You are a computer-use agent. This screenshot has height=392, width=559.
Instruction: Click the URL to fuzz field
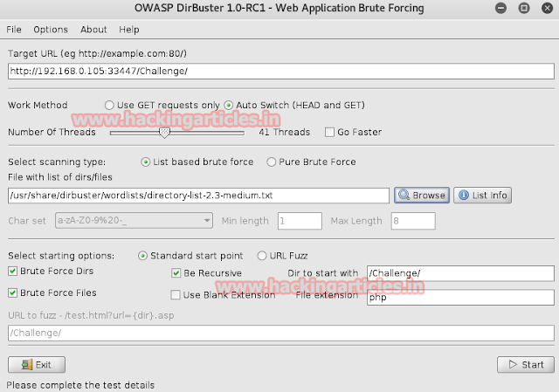(281, 334)
